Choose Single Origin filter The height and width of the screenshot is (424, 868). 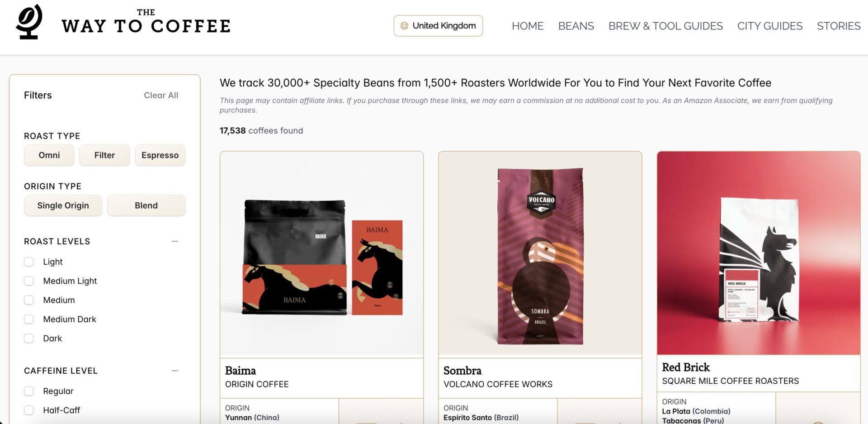click(63, 205)
